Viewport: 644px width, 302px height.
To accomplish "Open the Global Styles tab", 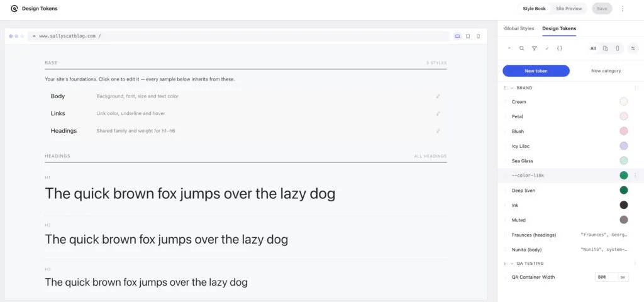I will (519, 29).
